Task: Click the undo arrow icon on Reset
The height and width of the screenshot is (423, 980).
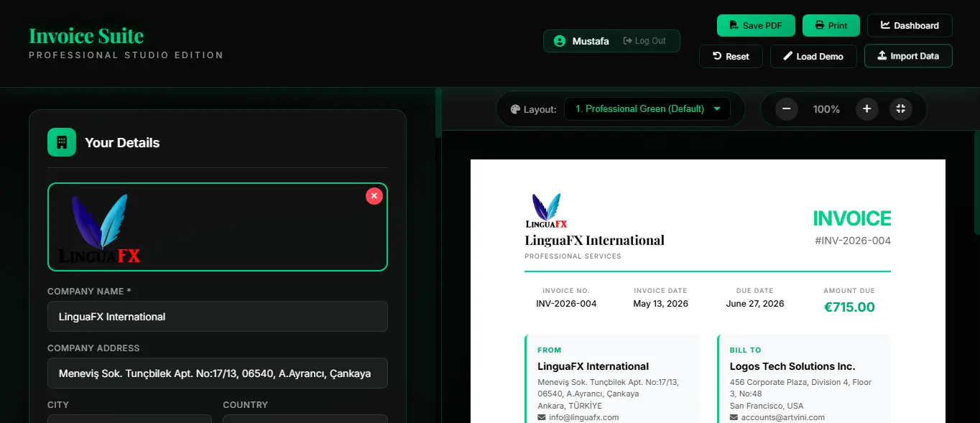Action: [716, 56]
